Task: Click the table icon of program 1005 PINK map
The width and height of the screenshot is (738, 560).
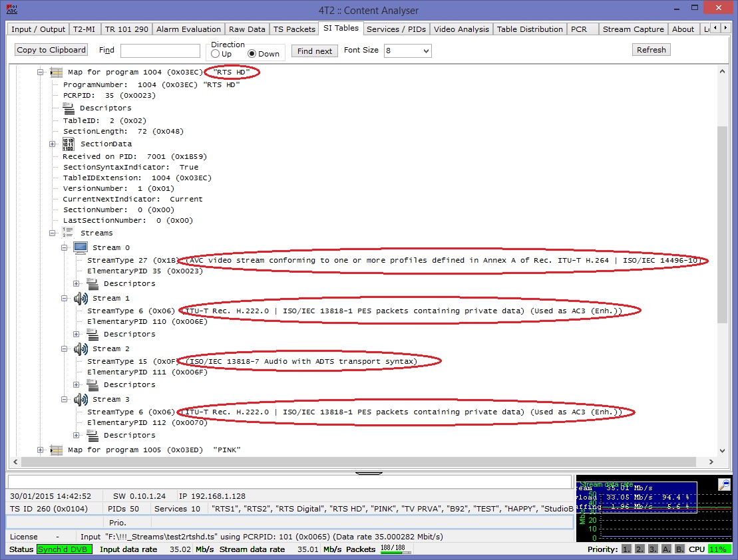Action: 57,450
